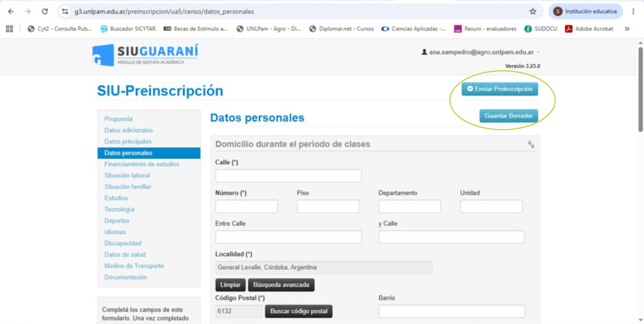Go to Documentación in the sidebar
The image size is (644, 324).
tap(126, 277)
